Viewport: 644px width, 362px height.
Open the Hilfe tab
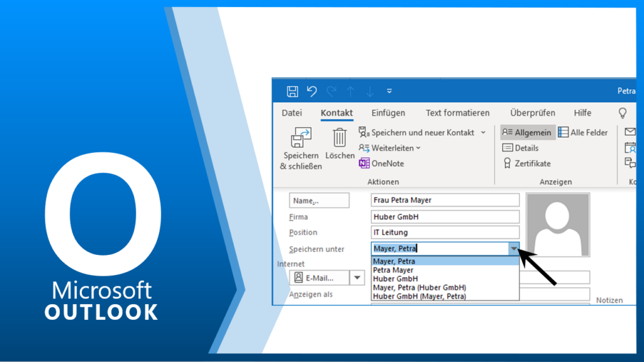[582, 113]
